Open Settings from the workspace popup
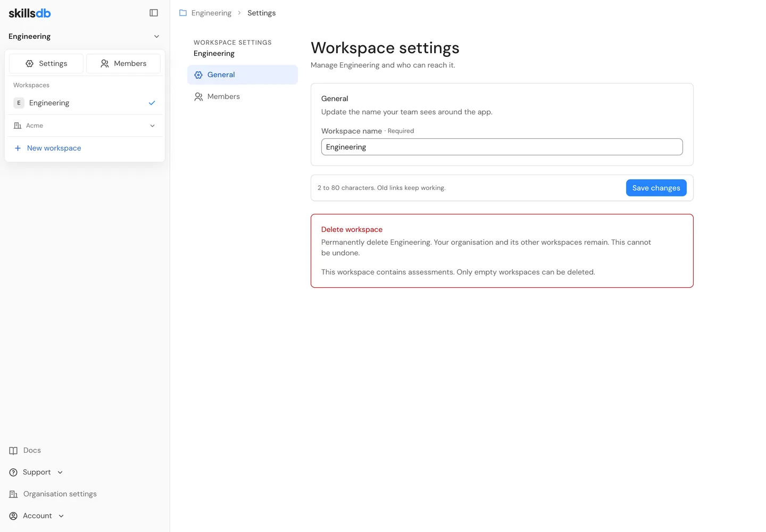The width and height of the screenshot is (766, 532). [x=46, y=63]
